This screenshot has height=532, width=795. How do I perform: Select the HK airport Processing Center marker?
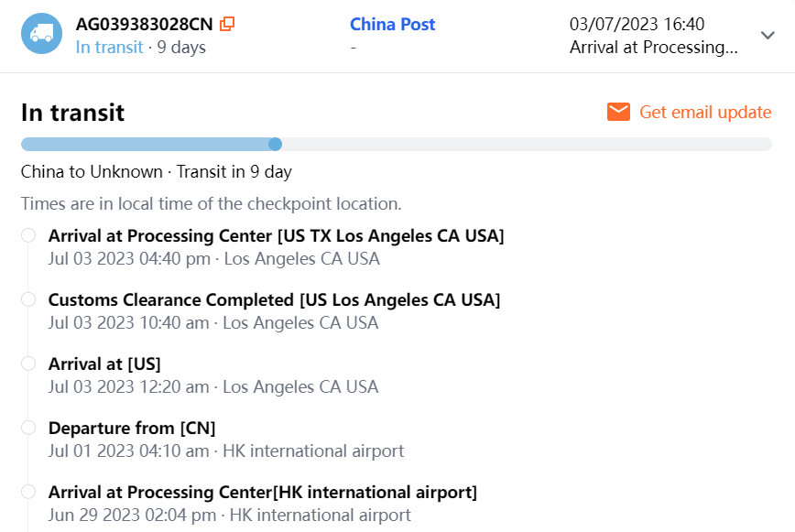(x=28, y=492)
